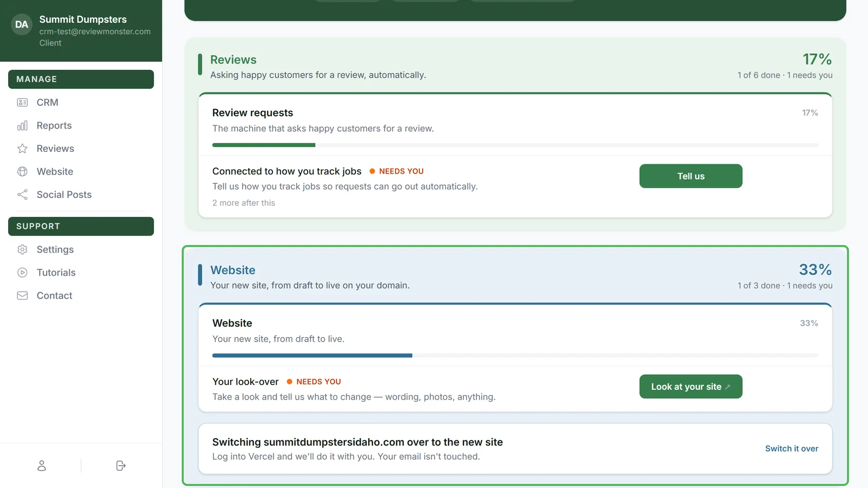
Task: Select Social Posts in the sidebar
Action: click(81, 195)
